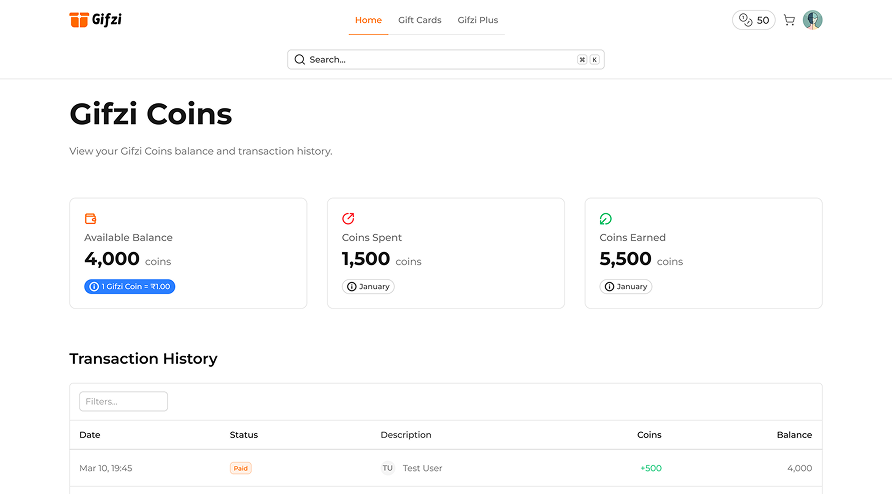
Task: Go to the Gifzi Plus tab
Action: 477,20
